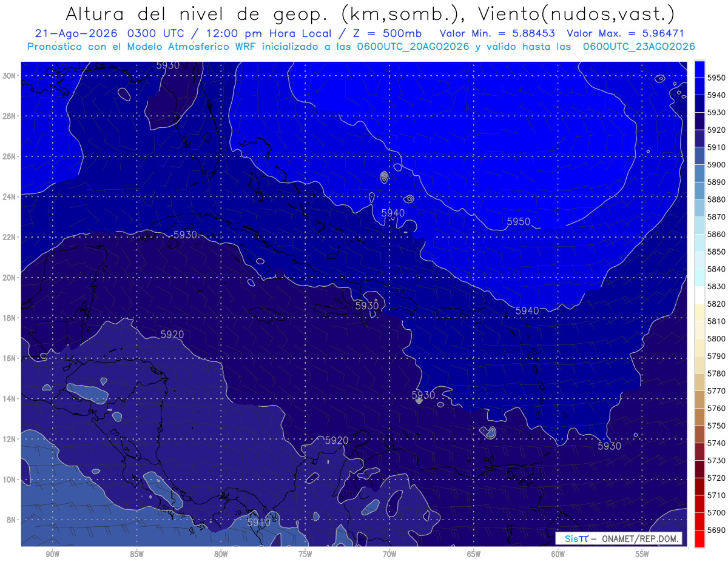Viewport: 728px width, 562px height.
Task: Click the color legend label 5880
Action: point(716,199)
